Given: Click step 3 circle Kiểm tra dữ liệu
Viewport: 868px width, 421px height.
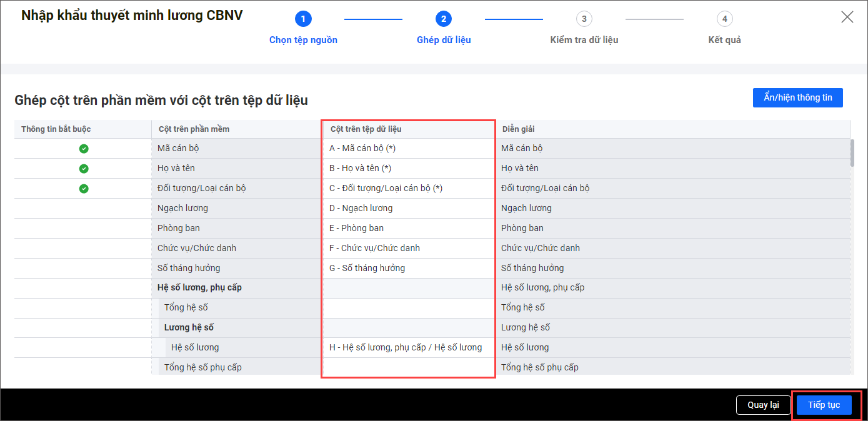Looking at the screenshot, I should click(x=584, y=19).
